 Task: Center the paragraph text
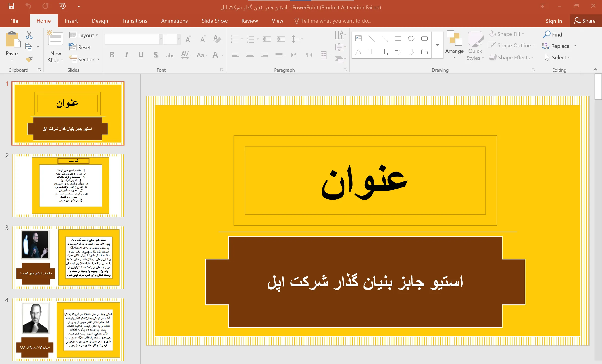pos(250,55)
